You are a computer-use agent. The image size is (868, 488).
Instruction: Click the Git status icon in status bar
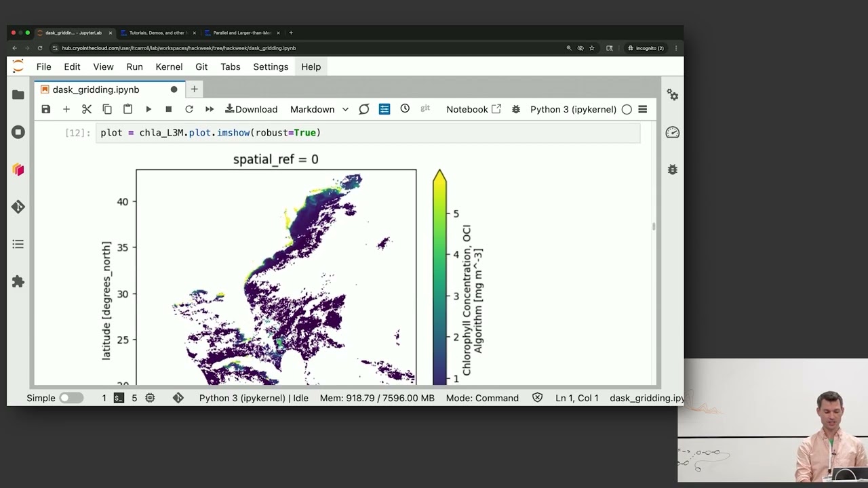pyautogui.click(x=178, y=398)
